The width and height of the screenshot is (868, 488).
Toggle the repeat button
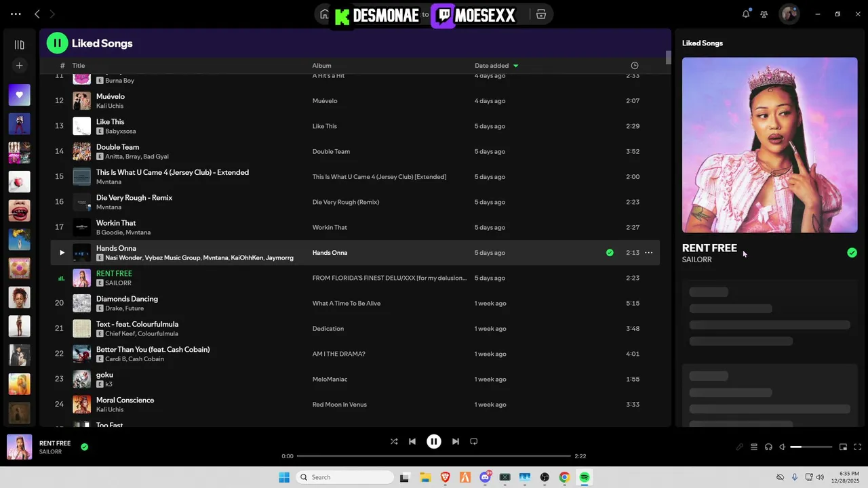tap(474, 441)
